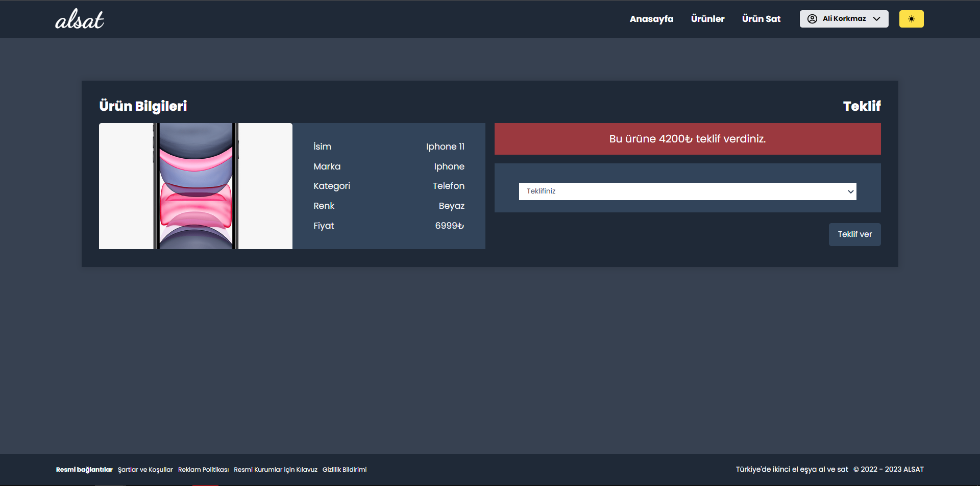The width and height of the screenshot is (980, 486).
Task: Click the Kategori value Telefon
Action: click(x=449, y=186)
